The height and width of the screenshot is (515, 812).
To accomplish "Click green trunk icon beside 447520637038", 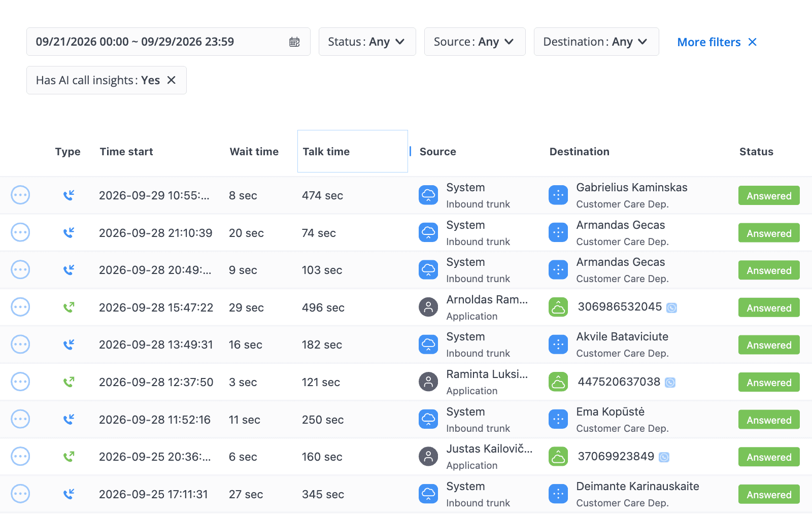I will click(558, 382).
